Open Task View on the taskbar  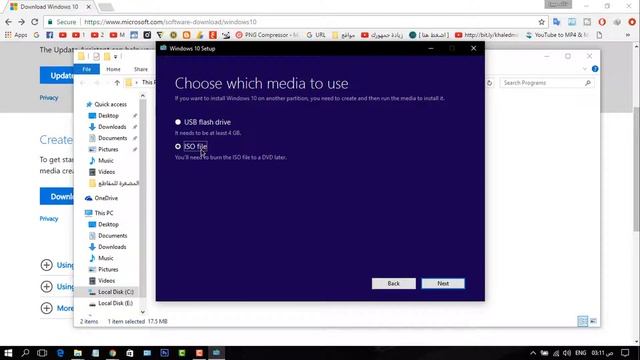pyautogui.click(x=42, y=353)
